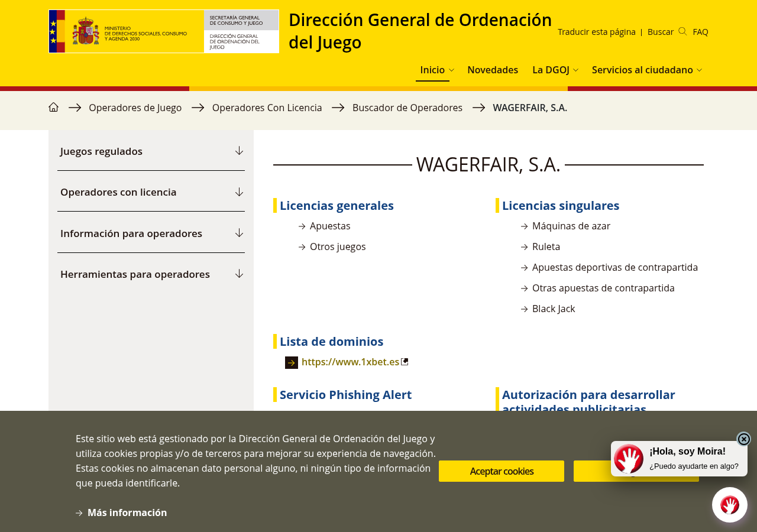This screenshot has width=757, height=532.
Task: Open the FAQ link
Action: click(700, 32)
